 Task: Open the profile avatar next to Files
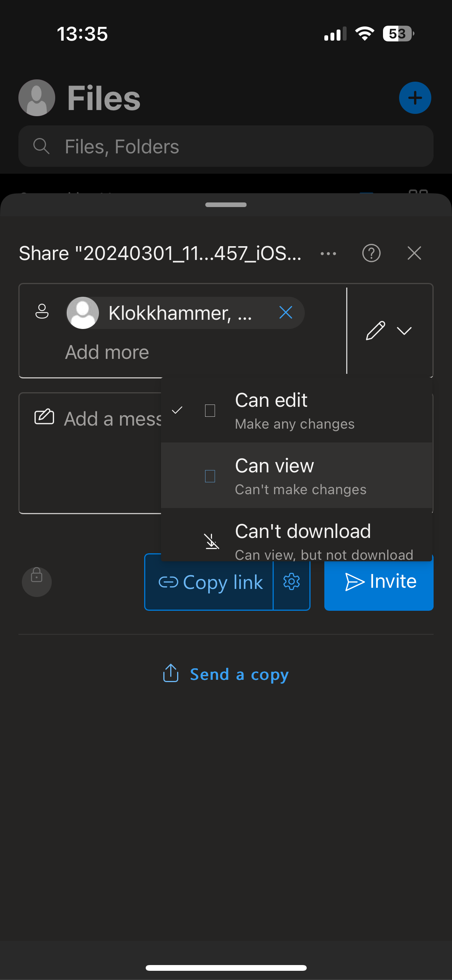pos(37,98)
